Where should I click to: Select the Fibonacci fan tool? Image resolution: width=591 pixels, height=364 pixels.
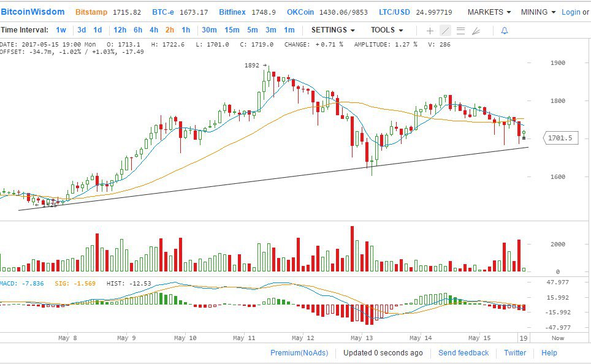click(x=476, y=31)
